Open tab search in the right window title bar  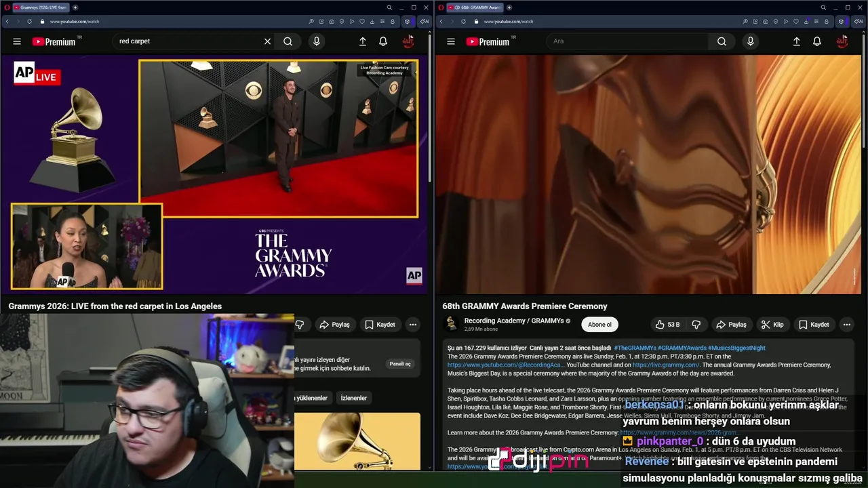[823, 7]
